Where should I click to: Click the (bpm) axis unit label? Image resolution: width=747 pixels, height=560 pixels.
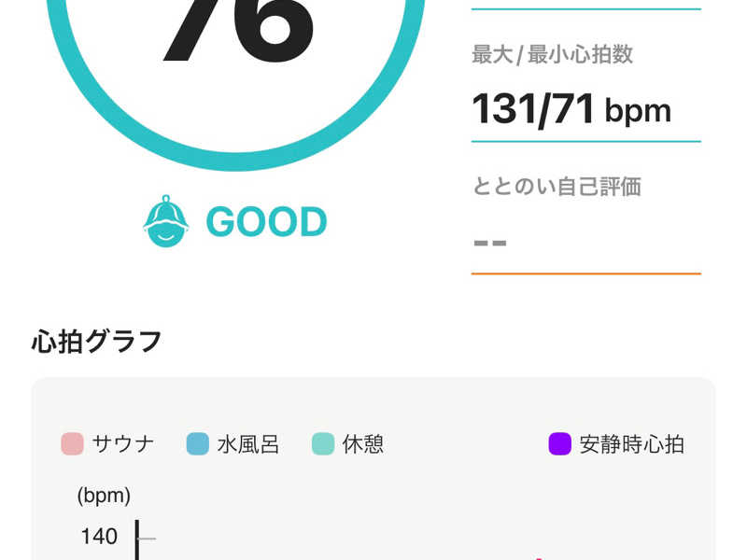[x=104, y=496]
